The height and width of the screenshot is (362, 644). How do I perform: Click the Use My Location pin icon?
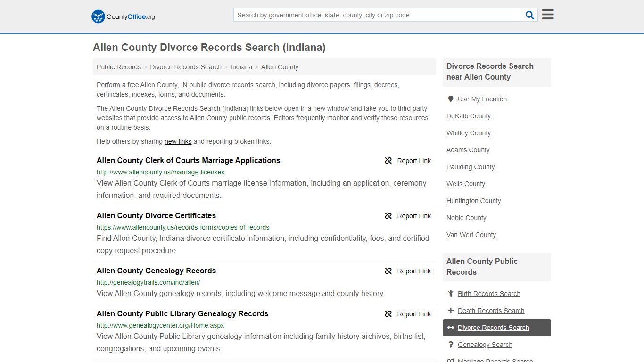[451, 99]
